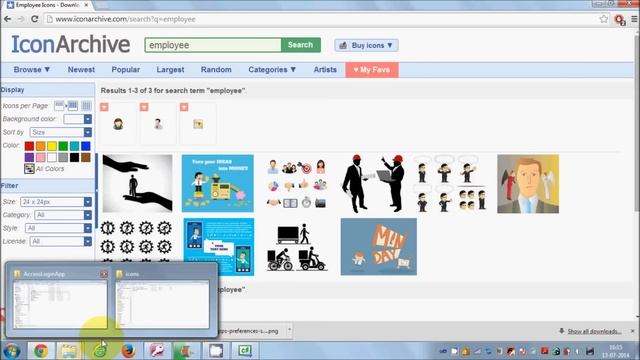Select the densest icons per page layout
This screenshot has height=360, width=640.
[x=86, y=106]
